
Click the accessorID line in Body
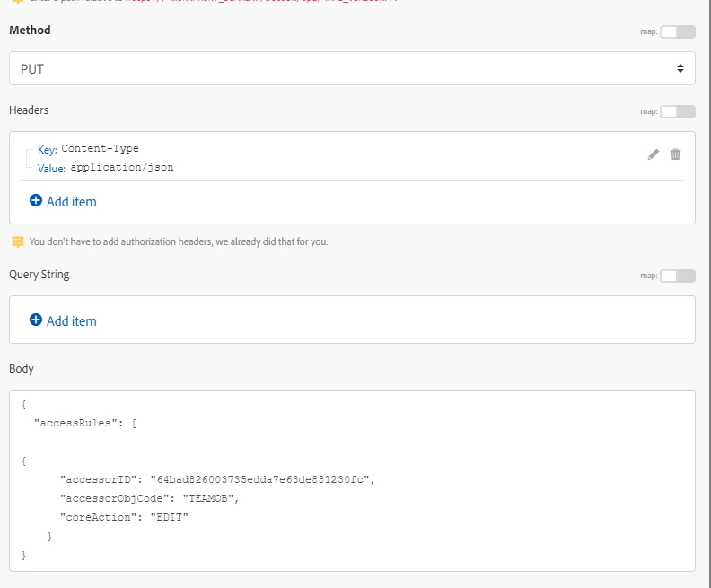point(215,479)
